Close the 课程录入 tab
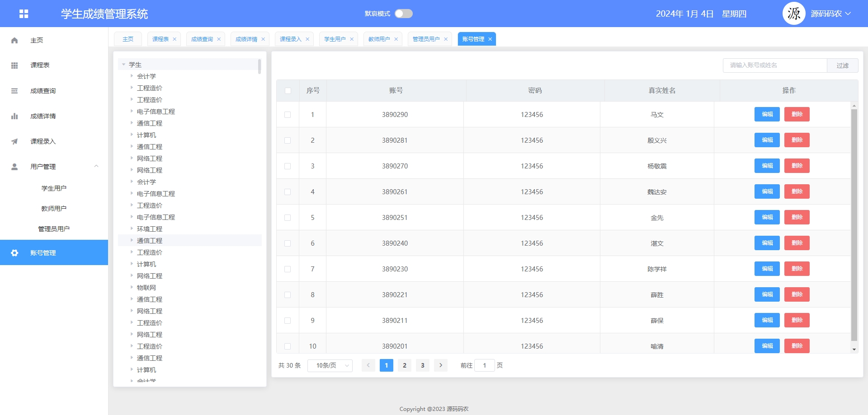 click(307, 39)
